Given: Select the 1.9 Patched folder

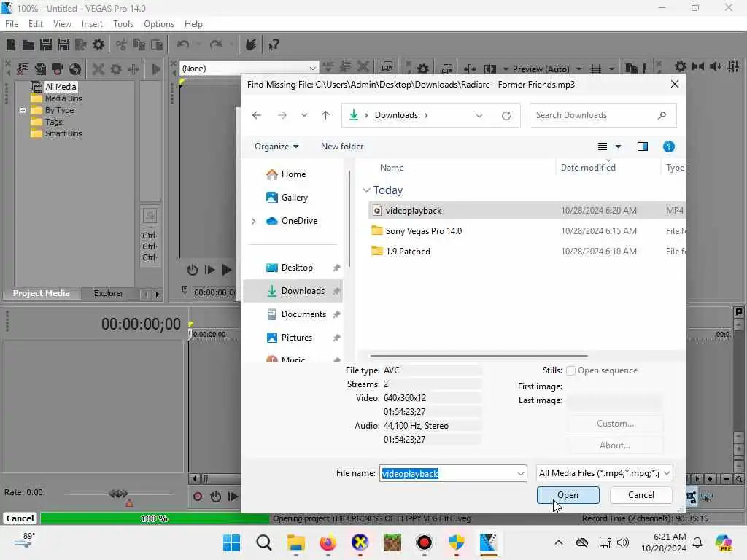Looking at the screenshot, I should click(x=527, y=252).
